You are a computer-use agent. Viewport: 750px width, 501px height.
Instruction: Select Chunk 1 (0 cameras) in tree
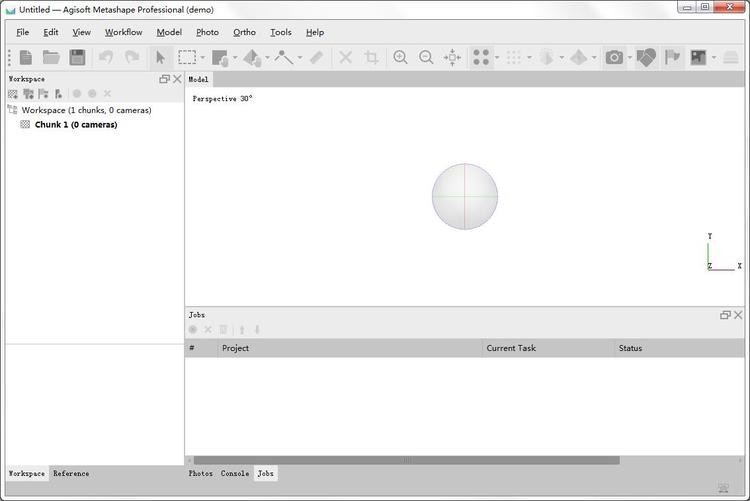tap(76, 124)
